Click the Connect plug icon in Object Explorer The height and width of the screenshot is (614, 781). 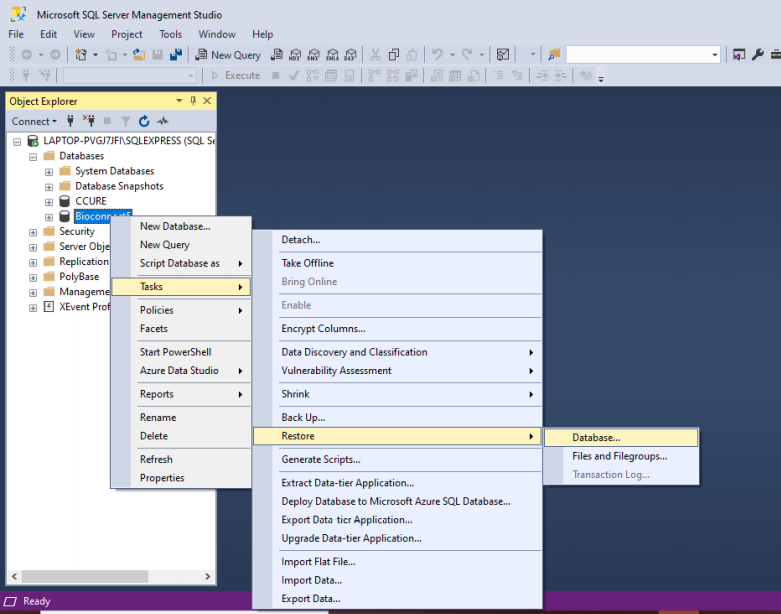coord(70,121)
